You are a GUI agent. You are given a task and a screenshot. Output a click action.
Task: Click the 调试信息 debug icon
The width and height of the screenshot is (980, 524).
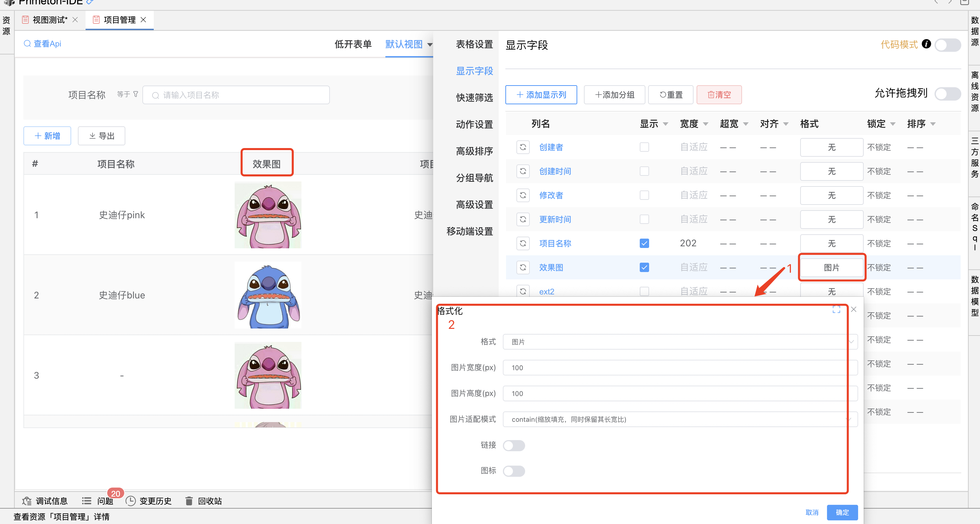click(27, 501)
